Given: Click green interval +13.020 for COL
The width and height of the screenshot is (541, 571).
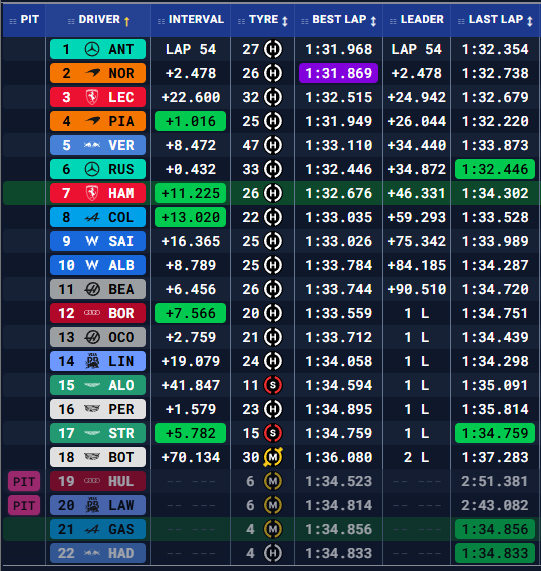Looking at the screenshot, I should pos(190,217).
